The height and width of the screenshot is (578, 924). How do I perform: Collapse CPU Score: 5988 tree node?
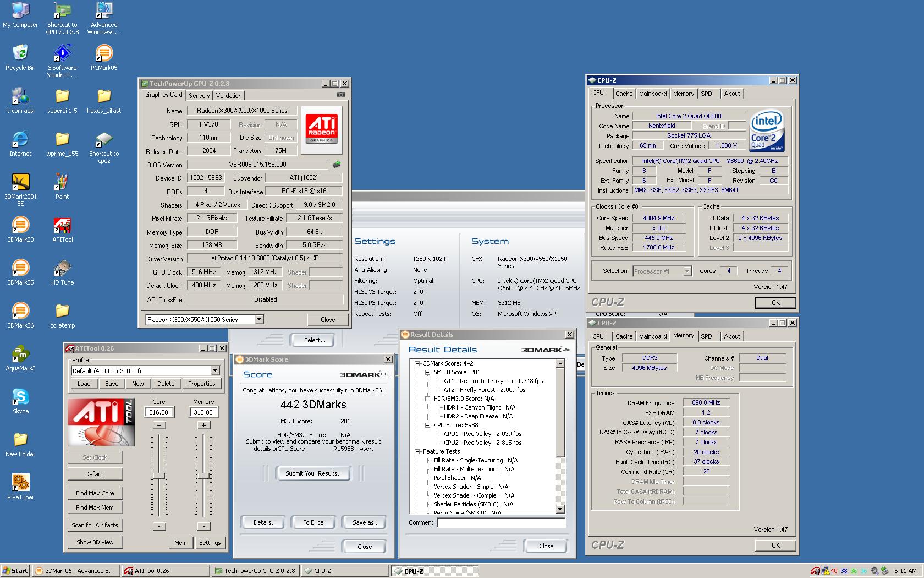[427, 425]
